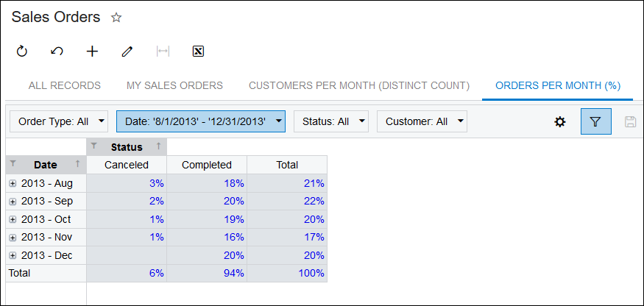Toggle the filter funnel button
Image resolution: width=644 pixels, height=306 pixels.
[595, 121]
